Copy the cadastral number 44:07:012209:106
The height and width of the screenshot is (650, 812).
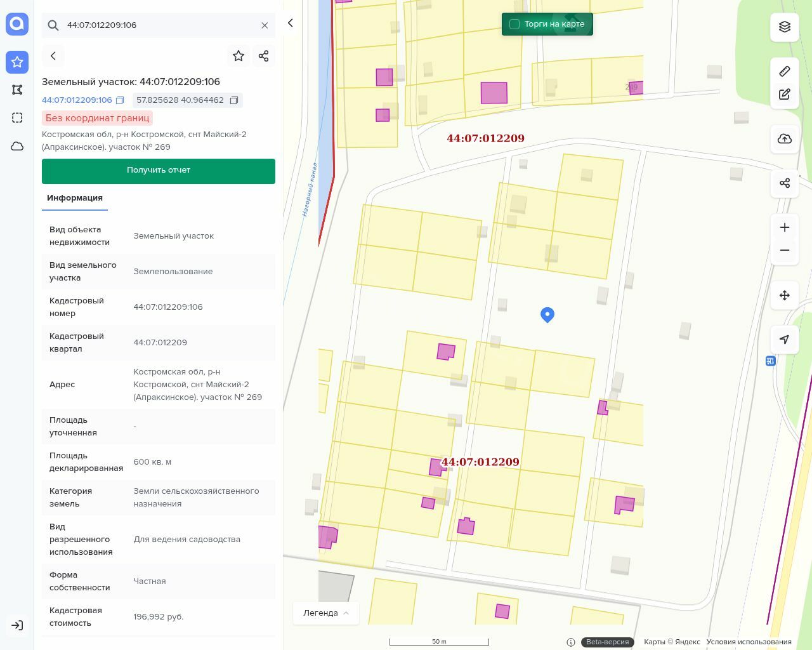coord(120,100)
